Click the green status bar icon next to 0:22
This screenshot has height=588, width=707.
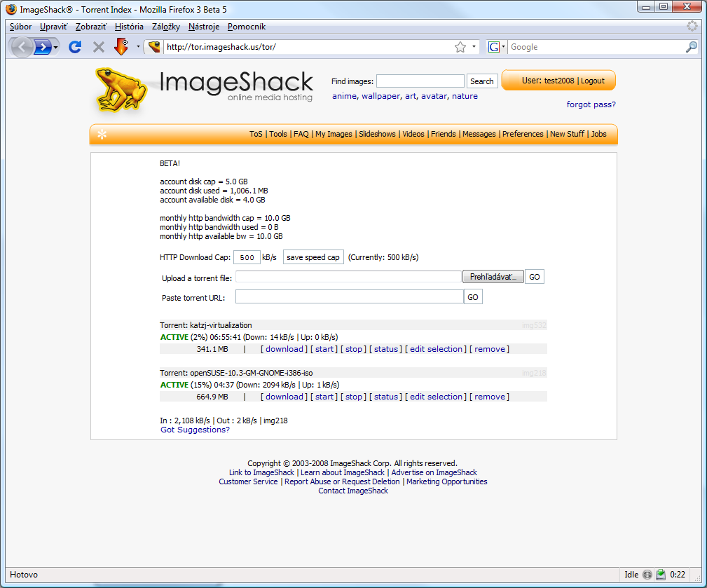pos(661,575)
